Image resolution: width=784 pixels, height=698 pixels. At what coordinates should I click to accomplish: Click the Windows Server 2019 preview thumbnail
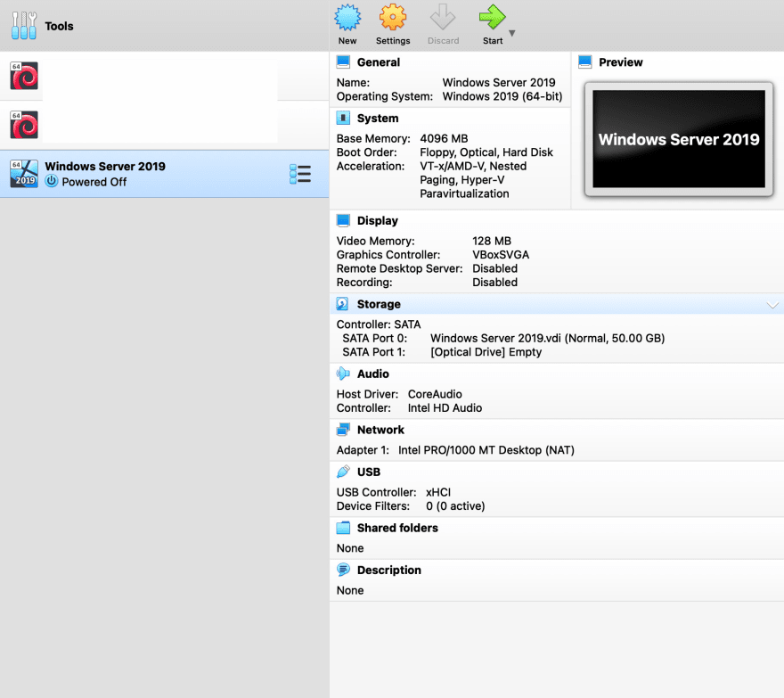tap(679, 139)
